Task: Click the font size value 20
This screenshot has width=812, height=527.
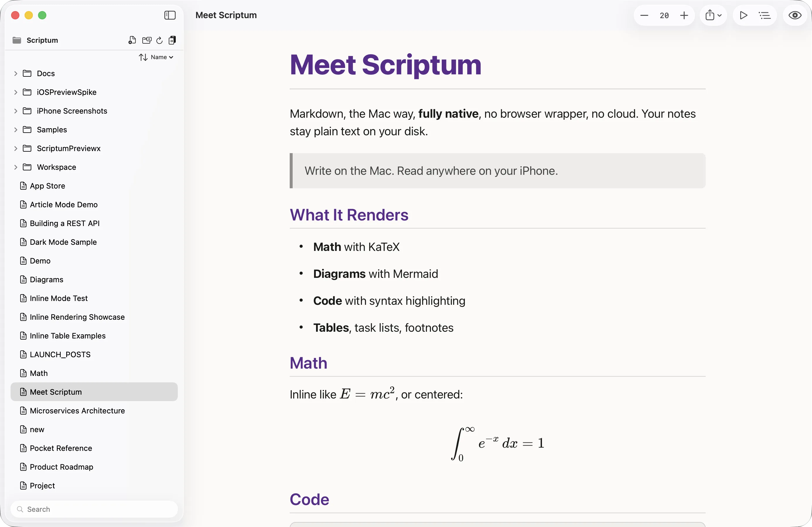Action: coord(664,15)
